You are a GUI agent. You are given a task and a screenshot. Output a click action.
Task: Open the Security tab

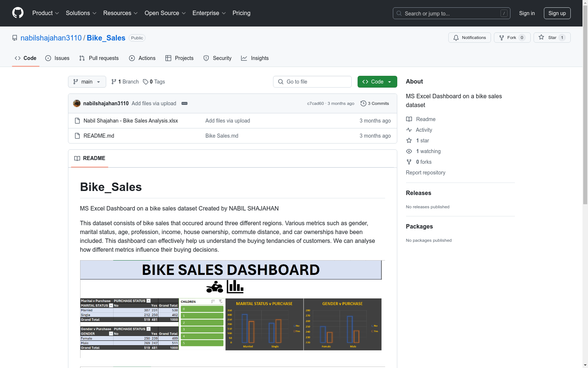[x=218, y=58]
